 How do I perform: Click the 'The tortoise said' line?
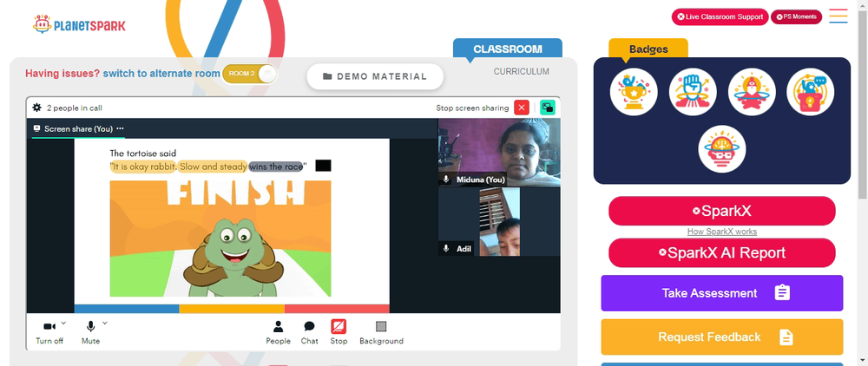click(143, 154)
